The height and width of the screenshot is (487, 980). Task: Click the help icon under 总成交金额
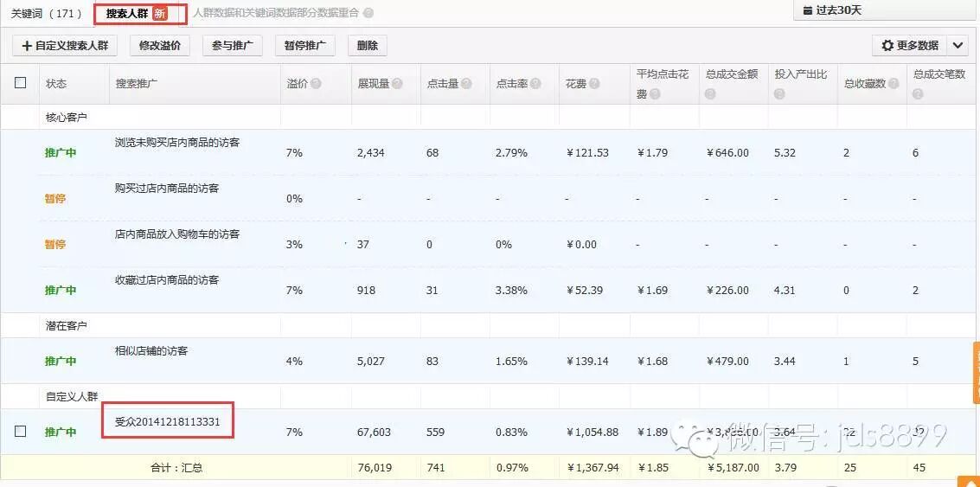(712, 94)
